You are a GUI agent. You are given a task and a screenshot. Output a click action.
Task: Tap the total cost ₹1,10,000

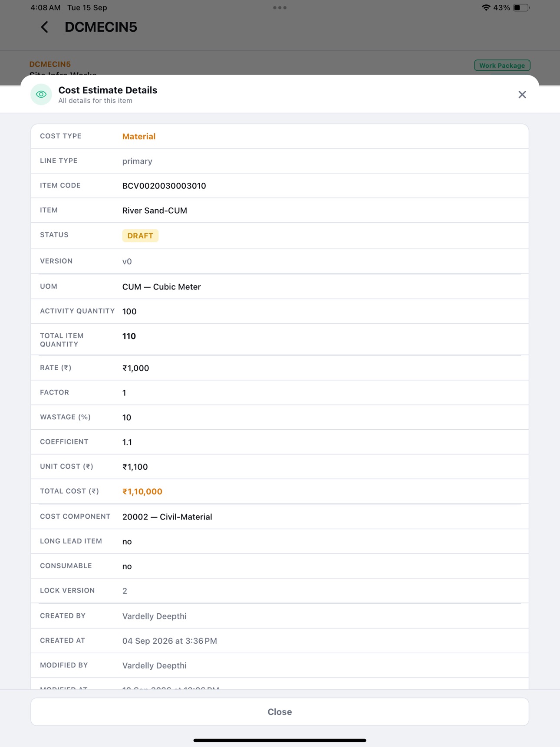[x=142, y=492]
